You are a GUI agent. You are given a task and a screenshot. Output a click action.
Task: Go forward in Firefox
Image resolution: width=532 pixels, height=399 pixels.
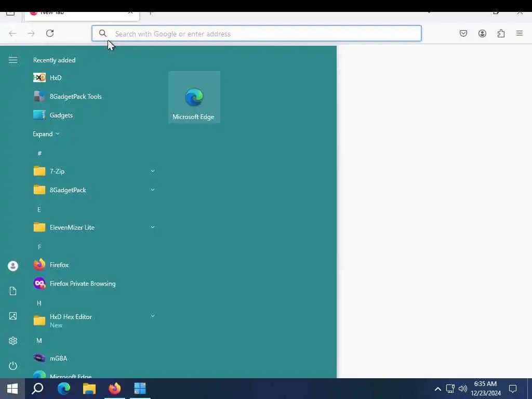[31, 33]
